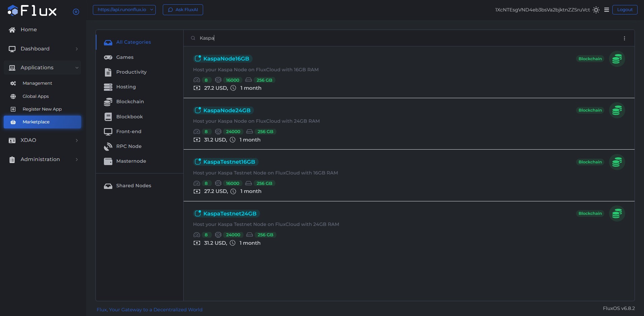Click the KaspaTestnet24GB green coin stack icon
The image size is (644, 316).
pyautogui.click(x=617, y=214)
